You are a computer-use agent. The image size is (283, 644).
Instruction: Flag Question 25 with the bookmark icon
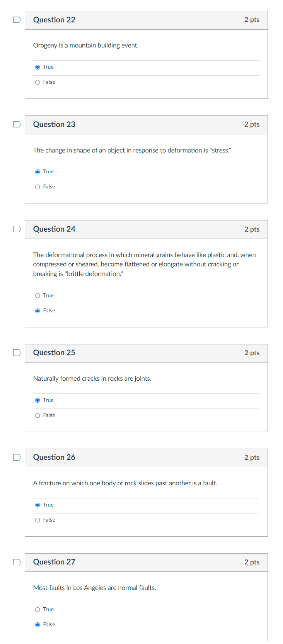17,353
